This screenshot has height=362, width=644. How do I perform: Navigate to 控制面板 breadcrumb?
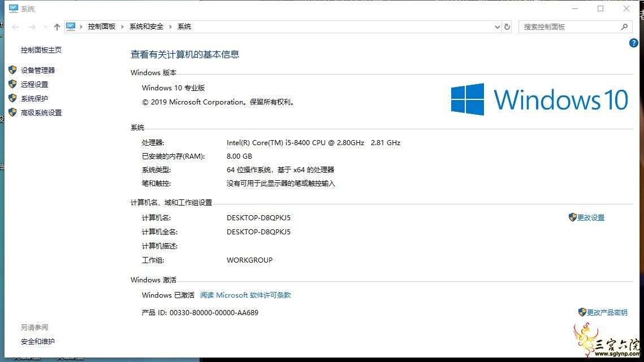[101, 27]
